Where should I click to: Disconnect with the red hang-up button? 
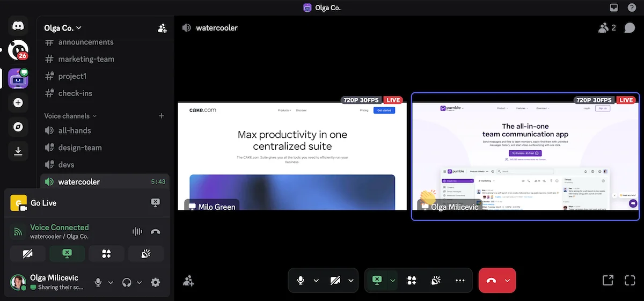491,280
